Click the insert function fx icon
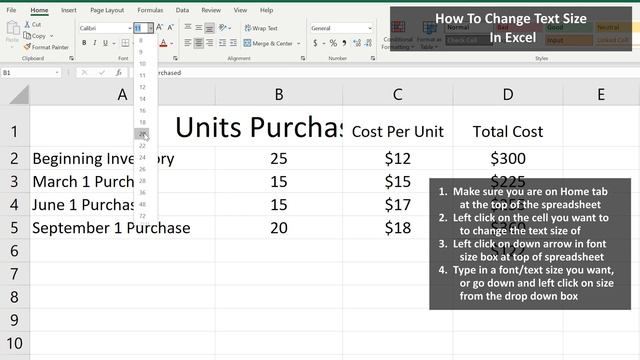Screen dimensions: 640x360 [x=118, y=72]
